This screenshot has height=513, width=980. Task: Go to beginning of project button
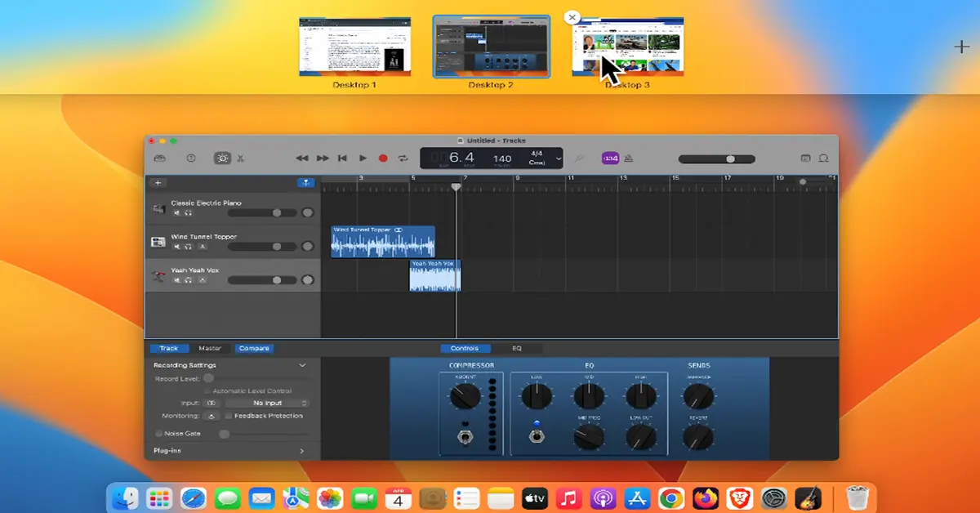point(343,158)
